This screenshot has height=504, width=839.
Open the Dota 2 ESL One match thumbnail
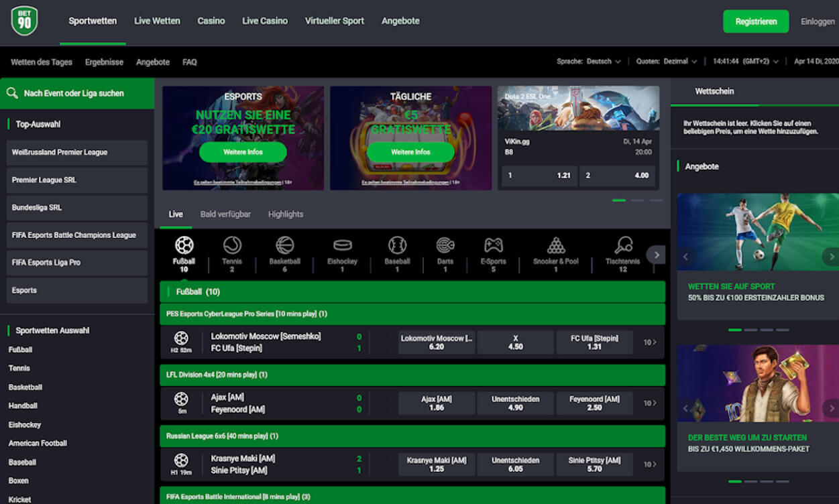pyautogui.click(x=578, y=108)
